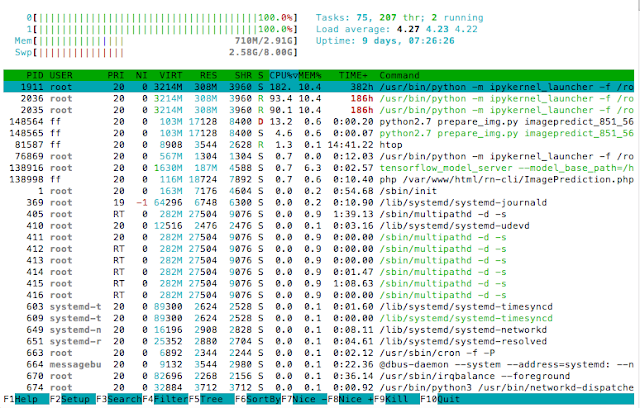Select multipathd thread PID 412

click(318, 249)
